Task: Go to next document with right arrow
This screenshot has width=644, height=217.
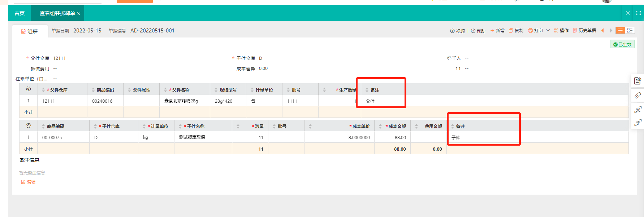Action: click(611, 31)
